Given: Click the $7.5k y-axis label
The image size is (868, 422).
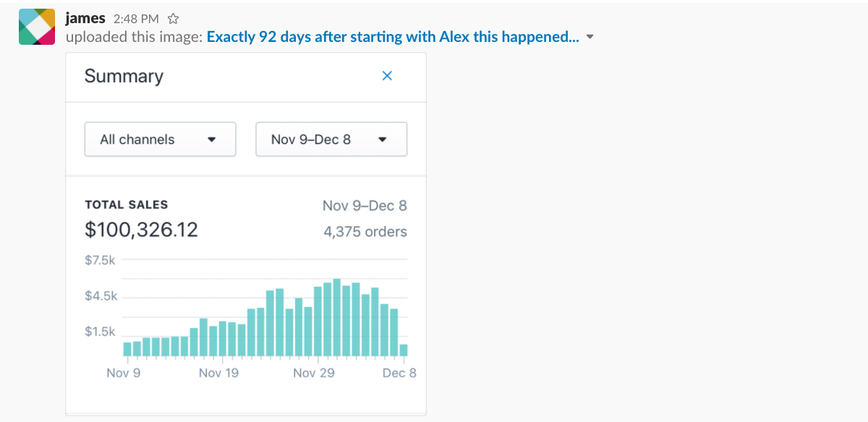Looking at the screenshot, I should [x=101, y=261].
